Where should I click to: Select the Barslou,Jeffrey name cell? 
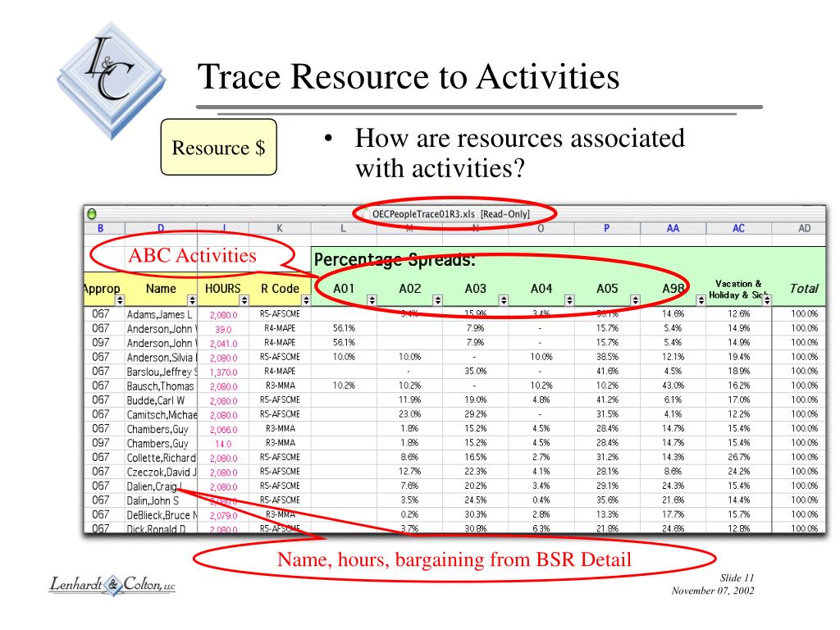(162, 372)
